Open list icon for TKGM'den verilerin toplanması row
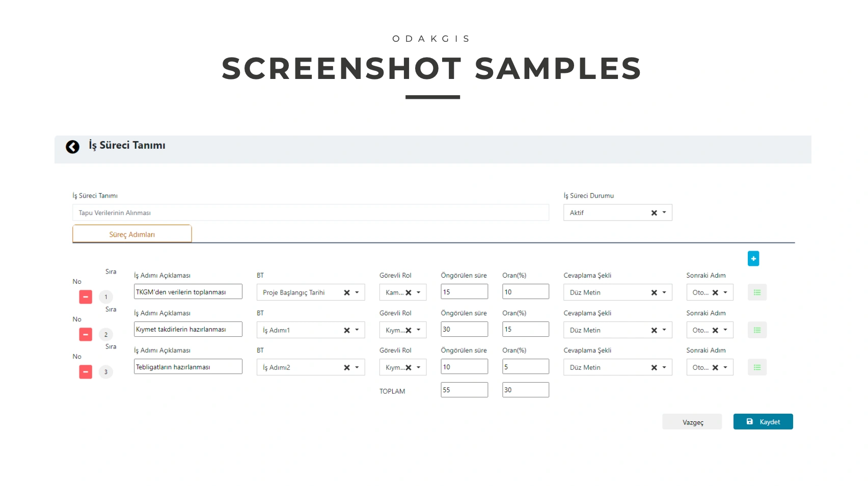Image resolution: width=868 pixels, height=486 pixels. tap(757, 292)
